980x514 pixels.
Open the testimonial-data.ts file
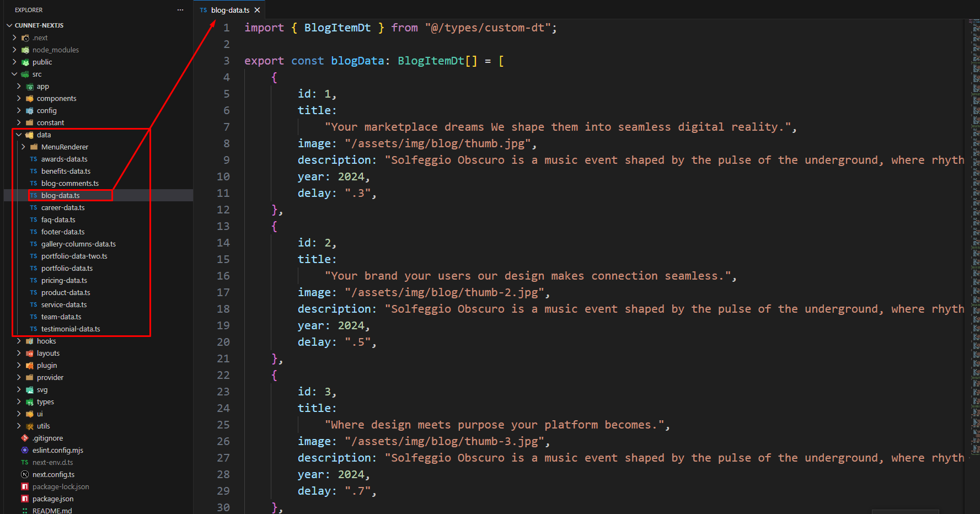tap(71, 329)
